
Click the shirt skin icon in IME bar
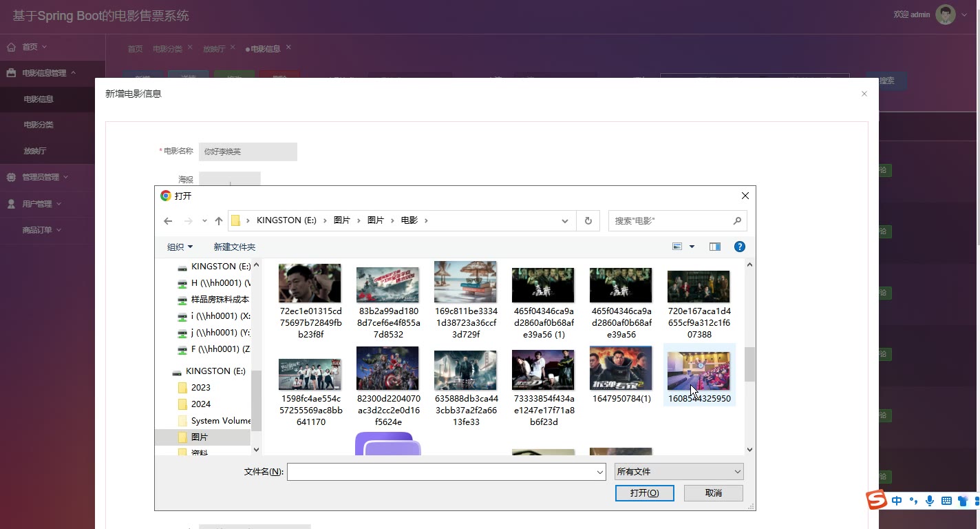pyautogui.click(x=963, y=501)
